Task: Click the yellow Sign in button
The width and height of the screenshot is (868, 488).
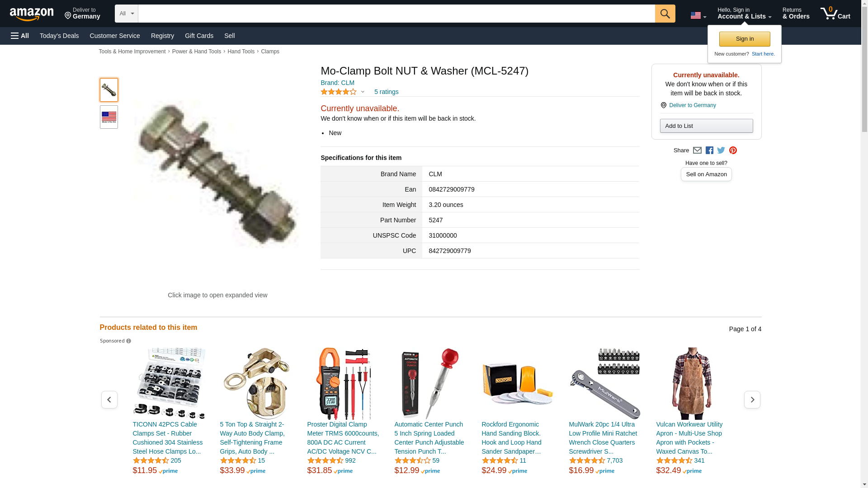Action: point(745,39)
